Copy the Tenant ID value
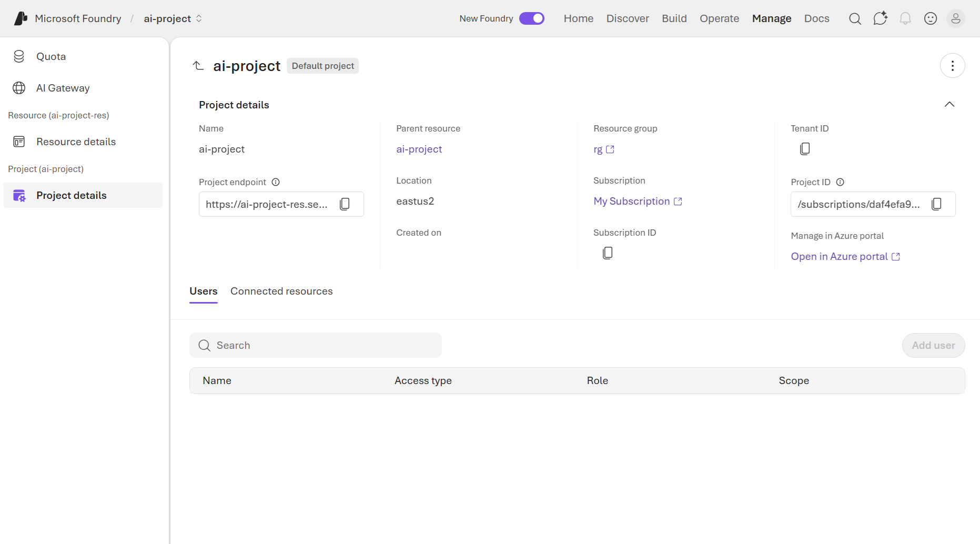This screenshot has width=980, height=544. (x=805, y=149)
